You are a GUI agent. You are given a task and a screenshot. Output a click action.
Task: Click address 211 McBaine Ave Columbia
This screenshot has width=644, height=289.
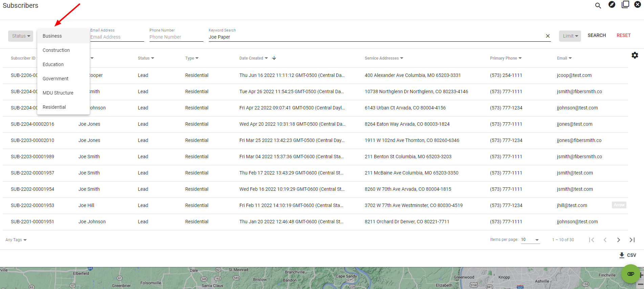[x=412, y=173]
